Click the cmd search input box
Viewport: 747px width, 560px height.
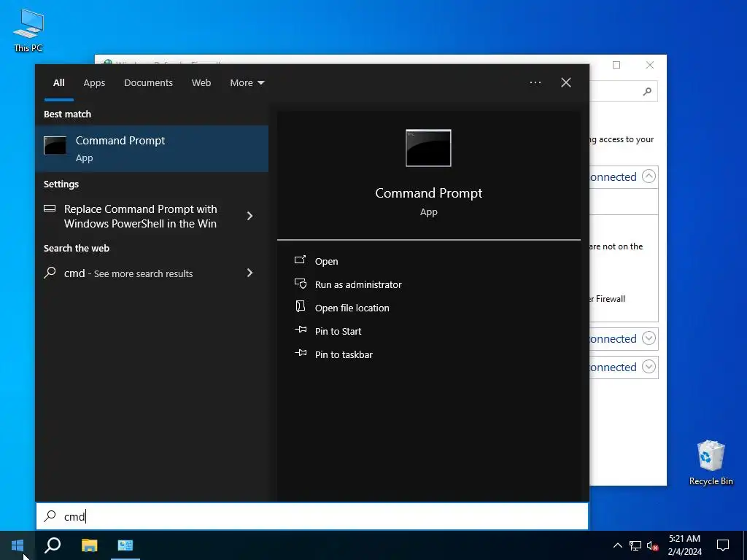tap(312, 516)
